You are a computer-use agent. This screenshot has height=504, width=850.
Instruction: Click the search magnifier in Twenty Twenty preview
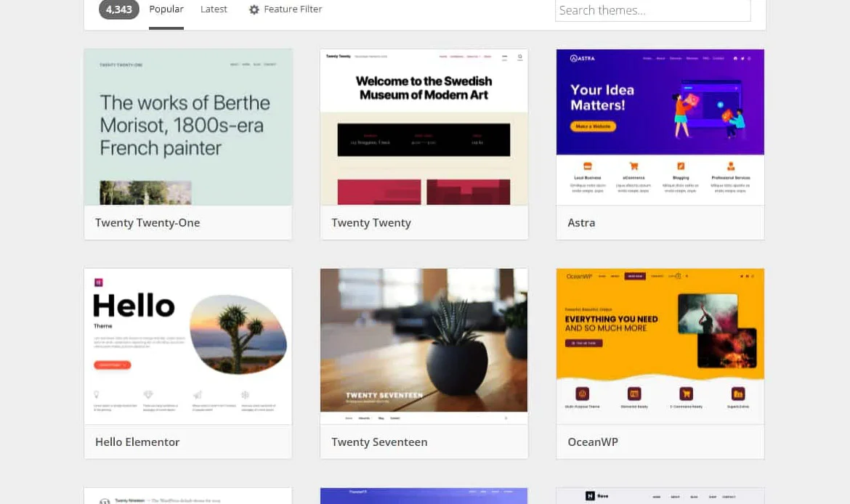click(520, 57)
